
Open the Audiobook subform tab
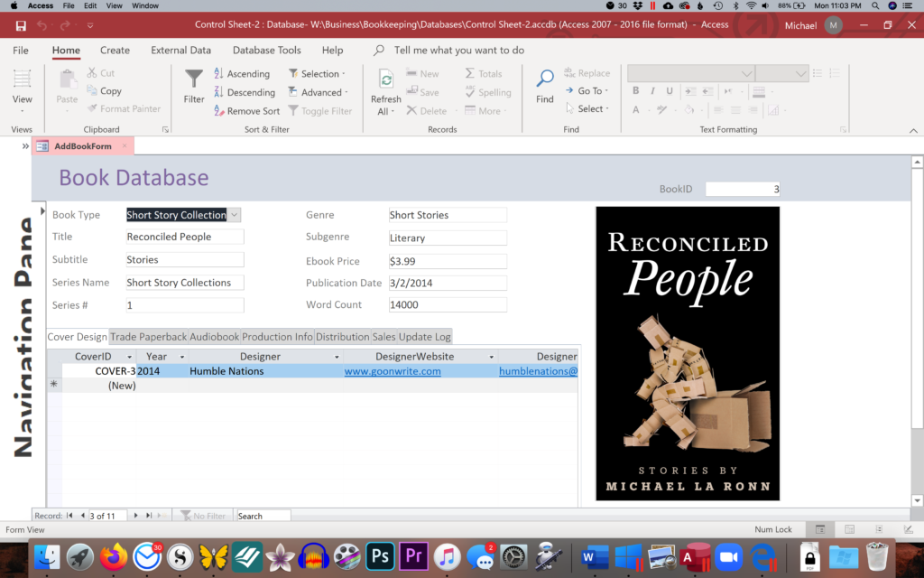coord(215,337)
